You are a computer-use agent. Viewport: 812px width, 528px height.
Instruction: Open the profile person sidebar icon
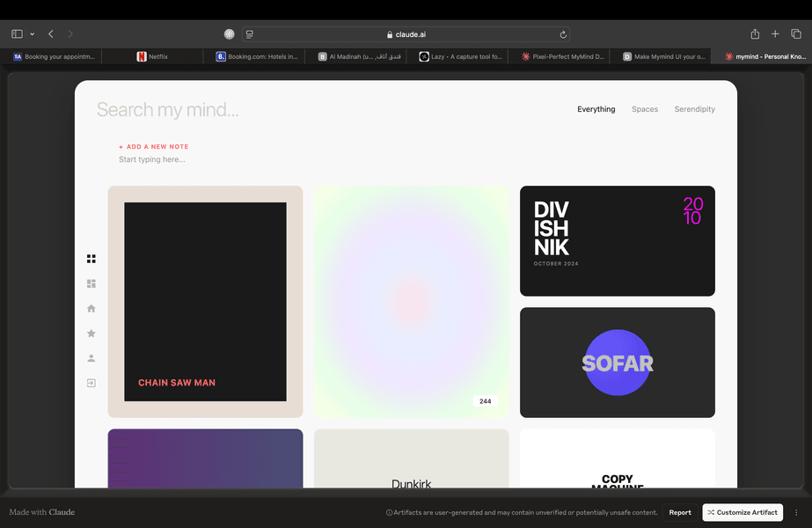pyautogui.click(x=91, y=358)
